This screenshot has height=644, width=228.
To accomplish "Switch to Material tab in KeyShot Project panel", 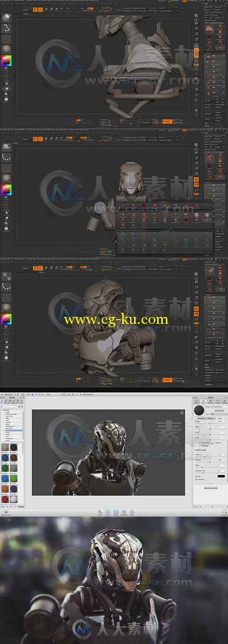I will (x=204, y=401).
